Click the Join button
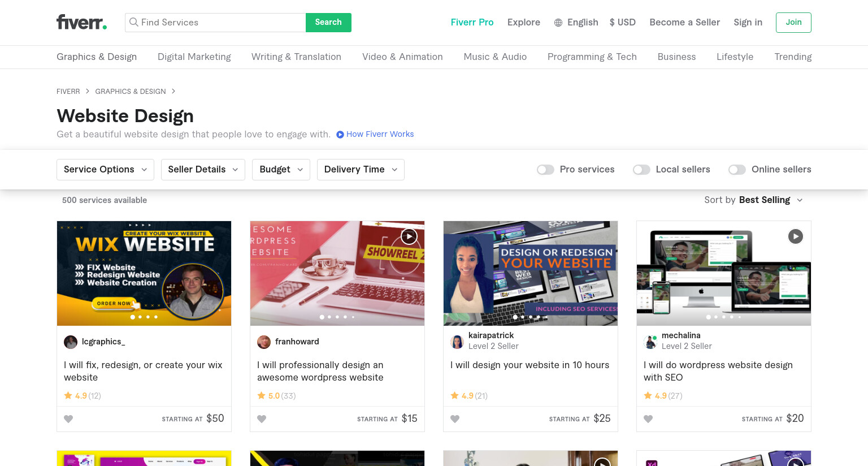This screenshot has width=868, height=466. (793, 23)
